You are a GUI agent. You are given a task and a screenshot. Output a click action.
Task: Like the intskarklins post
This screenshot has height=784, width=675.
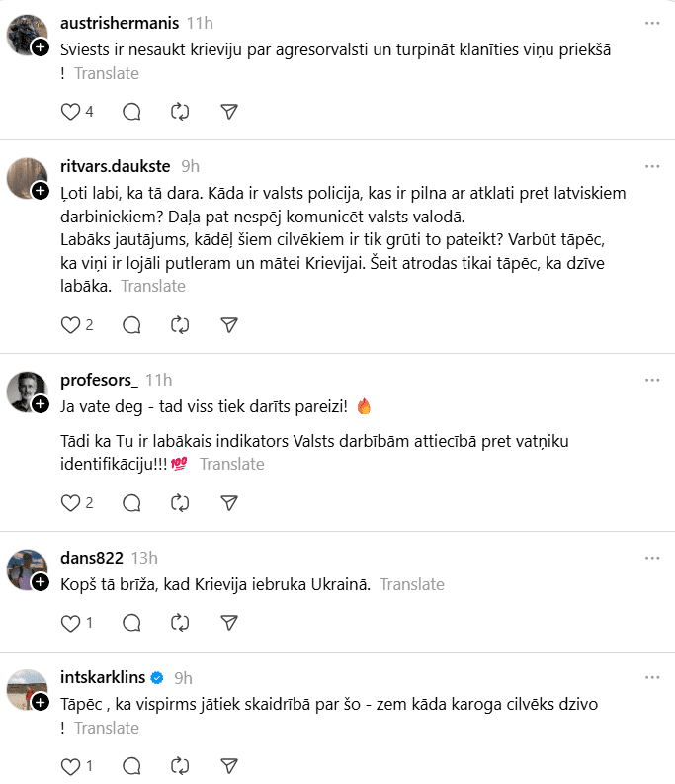tap(70, 765)
